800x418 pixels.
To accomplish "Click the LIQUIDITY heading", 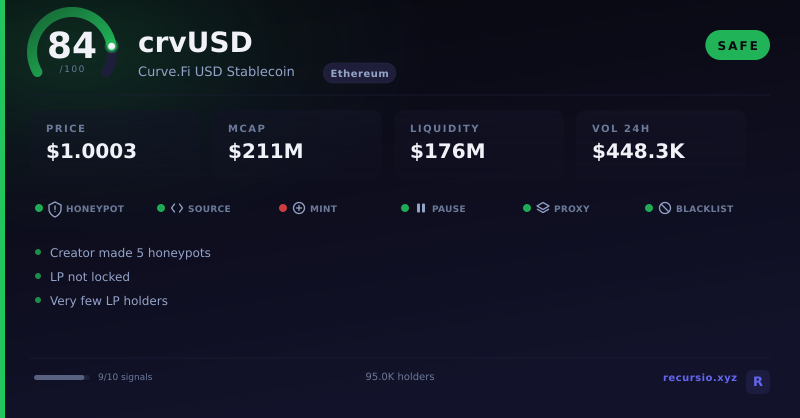I will click(x=444, y=129).
